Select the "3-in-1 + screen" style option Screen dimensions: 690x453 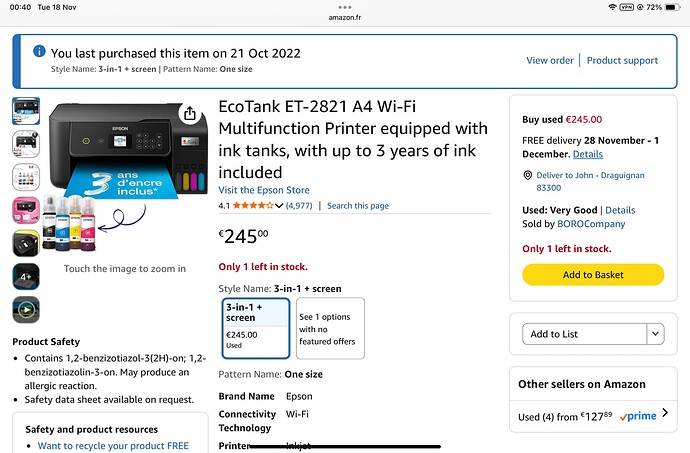tap(255, 327)
